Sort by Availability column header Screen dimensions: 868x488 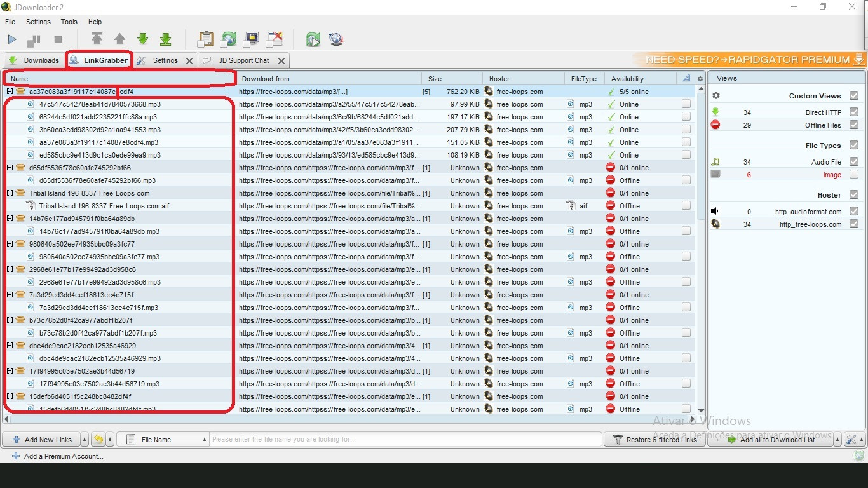[x=641, y=79]
